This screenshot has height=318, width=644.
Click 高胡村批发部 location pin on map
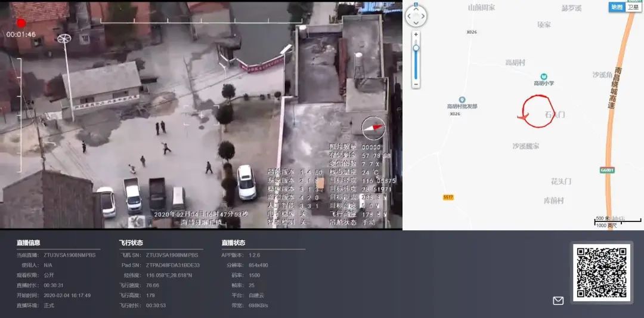462,100
